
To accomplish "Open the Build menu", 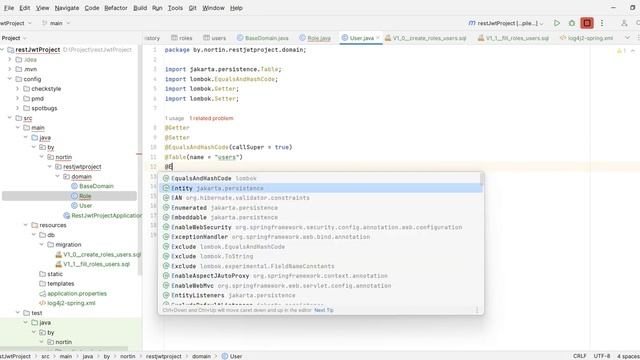I will (x=140, y=8).
